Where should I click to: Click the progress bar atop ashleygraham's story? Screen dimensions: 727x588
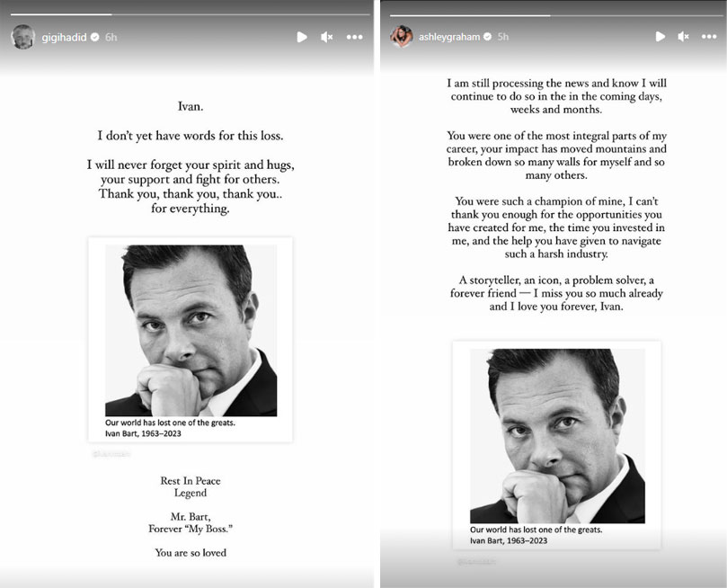[x=553, y=14]
